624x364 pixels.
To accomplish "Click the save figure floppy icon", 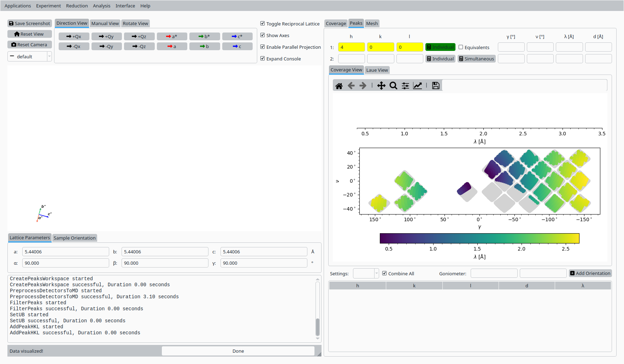I will tap(436, 86).
